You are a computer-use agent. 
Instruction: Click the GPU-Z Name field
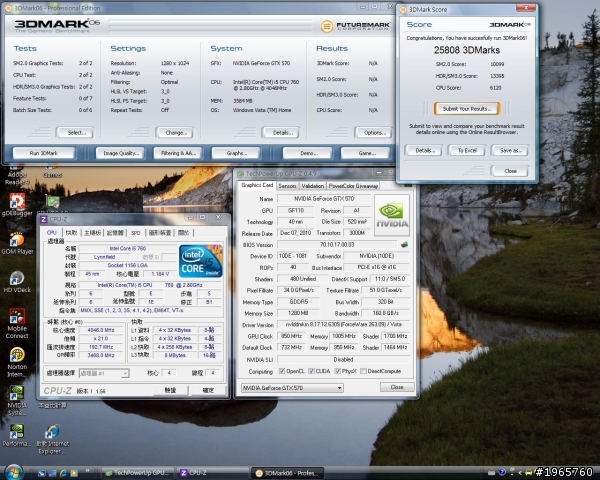pos(323,199)
